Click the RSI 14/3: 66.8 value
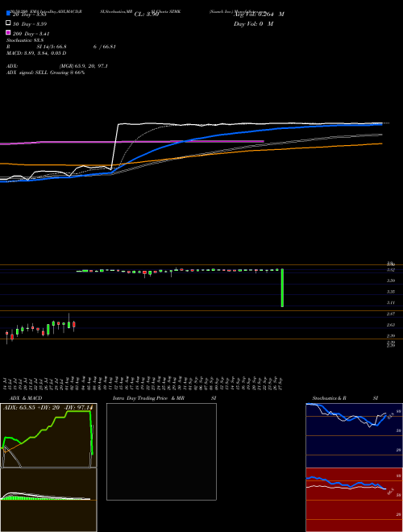 click(x=52, y=47)
